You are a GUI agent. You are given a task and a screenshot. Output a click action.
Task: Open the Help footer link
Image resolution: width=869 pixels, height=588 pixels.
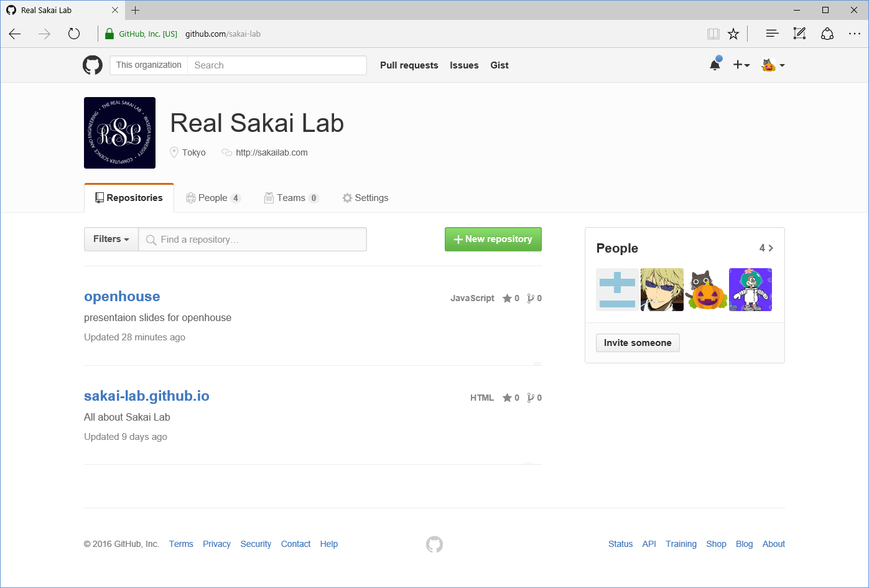tap(329, 544)
